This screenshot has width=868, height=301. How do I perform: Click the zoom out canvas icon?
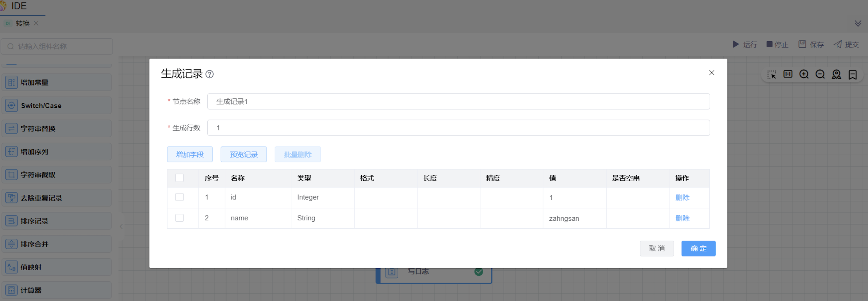tap(820, 74)
